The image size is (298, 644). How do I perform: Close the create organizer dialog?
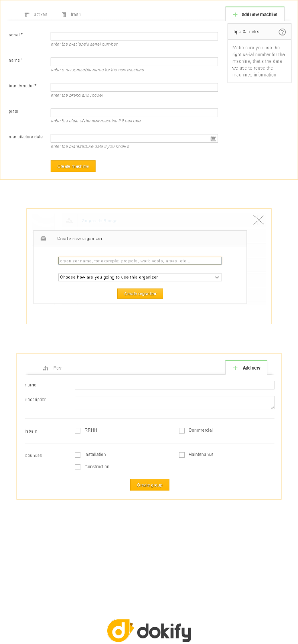(x=259, y=220)
